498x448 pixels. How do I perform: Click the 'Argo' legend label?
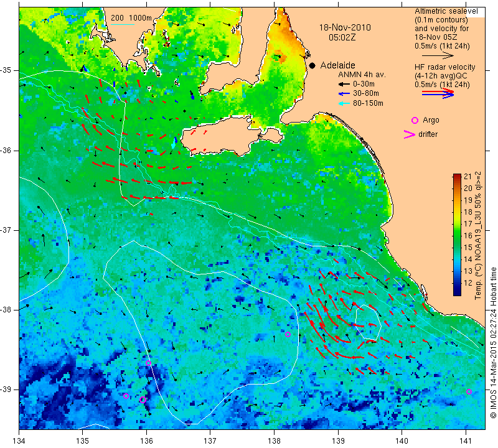point(431,120)
